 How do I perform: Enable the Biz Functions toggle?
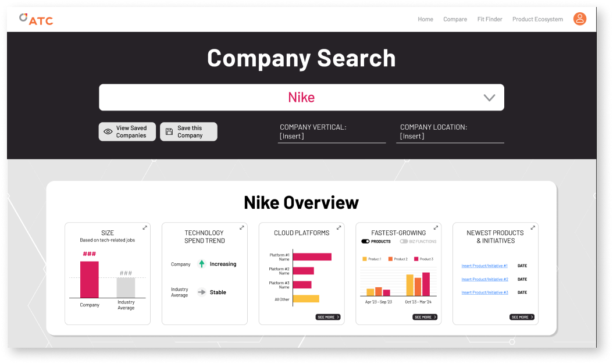404,241
